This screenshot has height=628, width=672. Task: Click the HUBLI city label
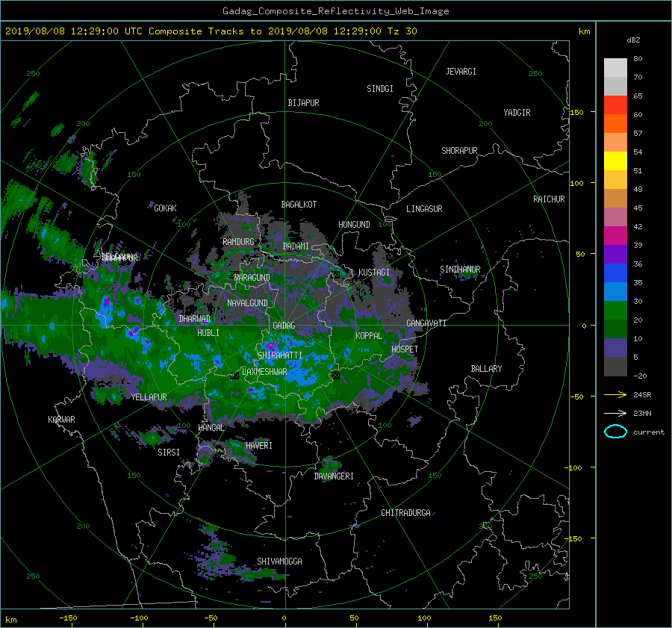point(208,333)
